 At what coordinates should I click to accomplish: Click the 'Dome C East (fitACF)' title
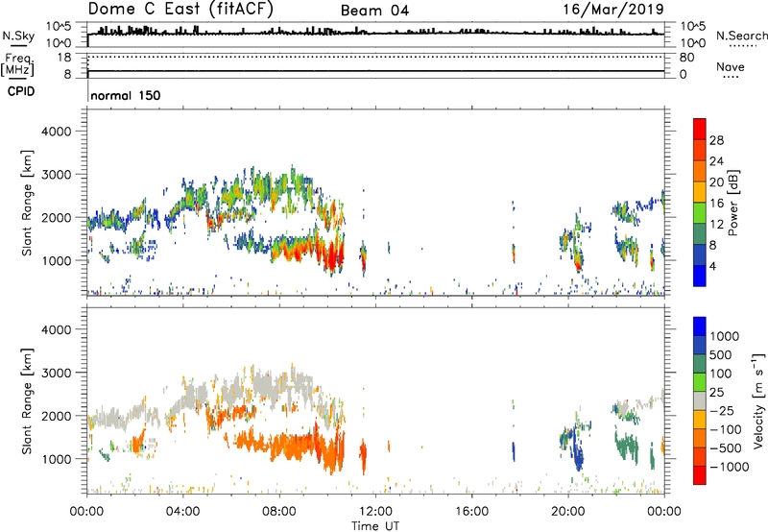(180, 10)
